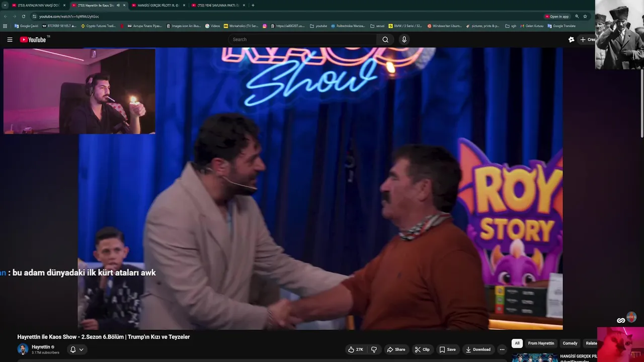The width and height of the screenshot is (644, 362).
Task: Click the red bookmark icon before Avrupa
Action: (x=122, y=26)
